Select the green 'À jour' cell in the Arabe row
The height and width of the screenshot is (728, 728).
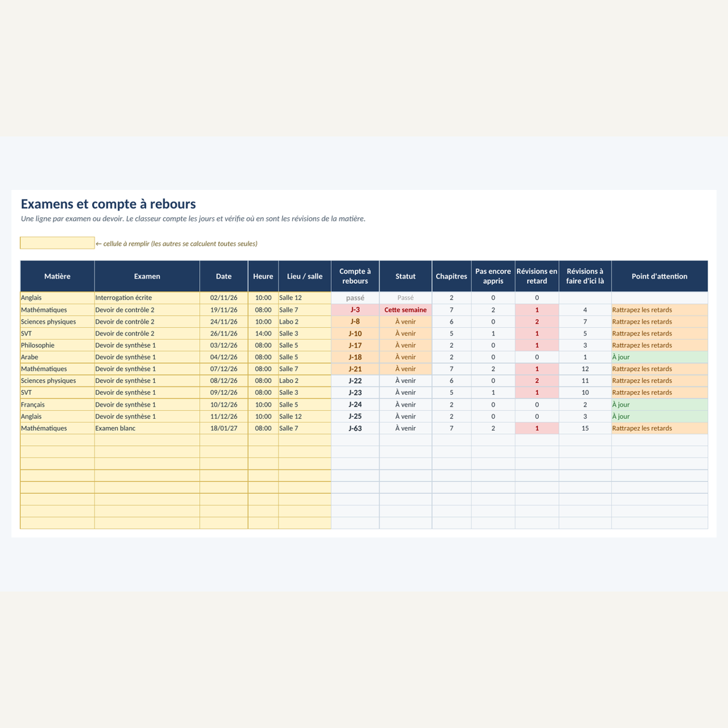[659, 357]
